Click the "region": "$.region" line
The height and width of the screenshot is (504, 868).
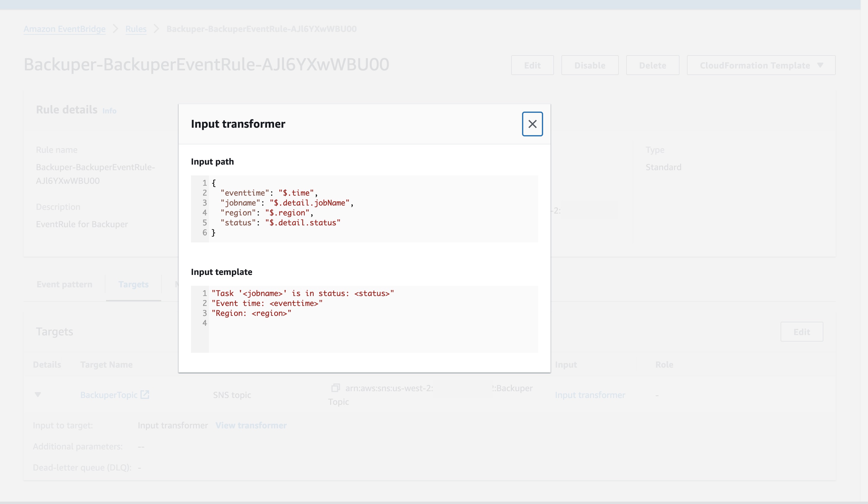(x=267, y=213)
